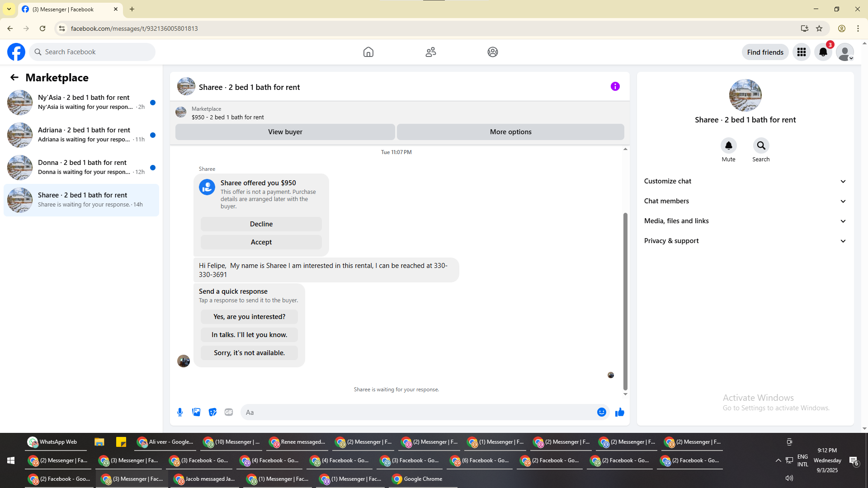Viewport: 868px width, 488px height.
Task: Open Chrome's three-dot menu
Action: coord(858,28)
